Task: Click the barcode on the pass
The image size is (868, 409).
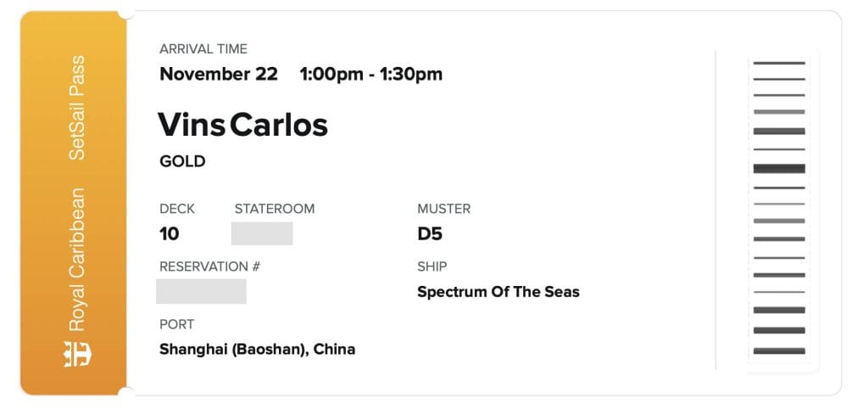Action: pyautogui.click(x=779, y=207)
